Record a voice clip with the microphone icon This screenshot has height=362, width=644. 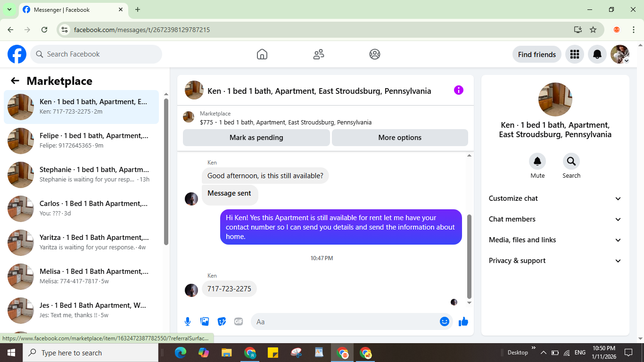(188, 321)
